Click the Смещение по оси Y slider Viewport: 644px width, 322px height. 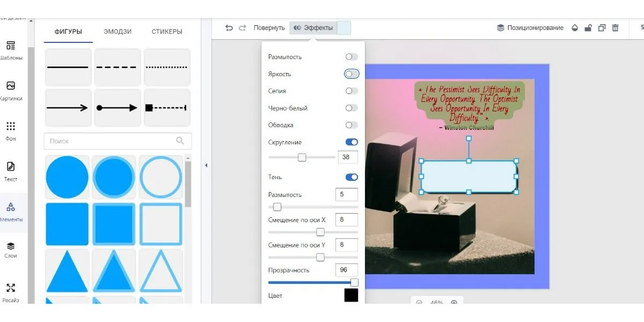(x=313, y=258)
